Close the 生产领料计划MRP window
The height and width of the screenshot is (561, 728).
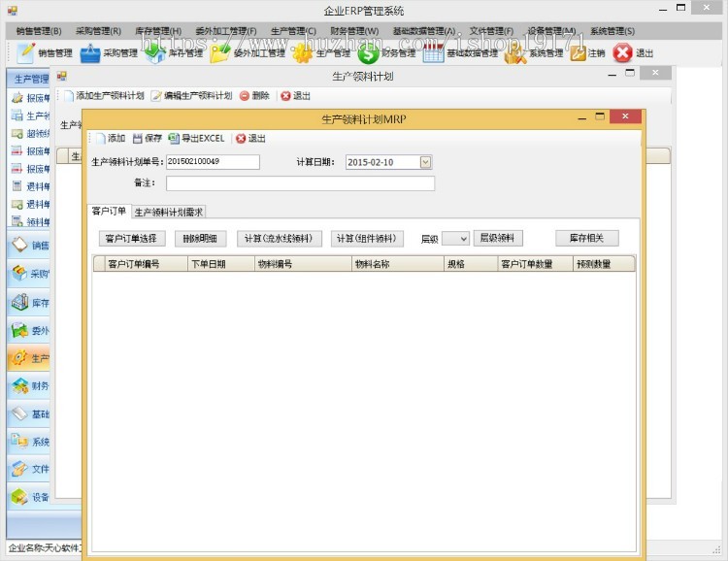625,116
